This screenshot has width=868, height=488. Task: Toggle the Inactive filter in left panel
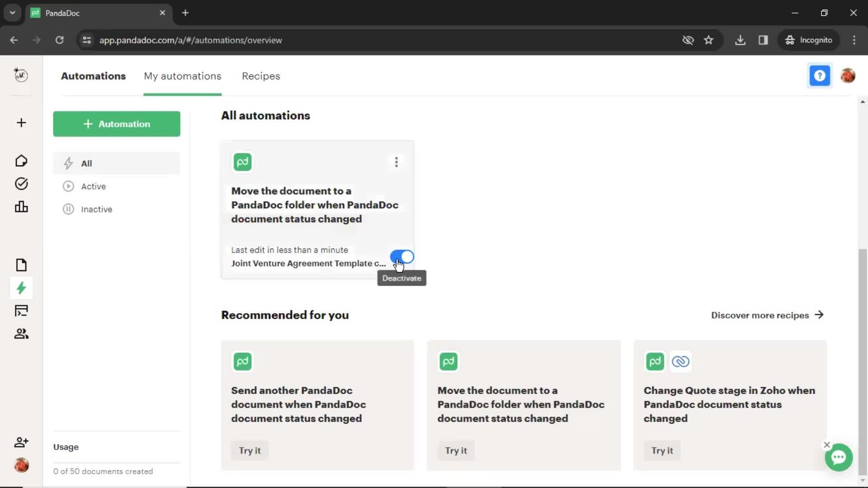(96, 209)
